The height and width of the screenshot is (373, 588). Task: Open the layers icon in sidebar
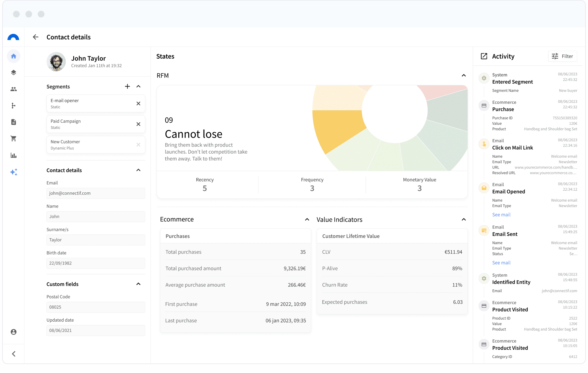pyautogui.click(x=13, y=73)
